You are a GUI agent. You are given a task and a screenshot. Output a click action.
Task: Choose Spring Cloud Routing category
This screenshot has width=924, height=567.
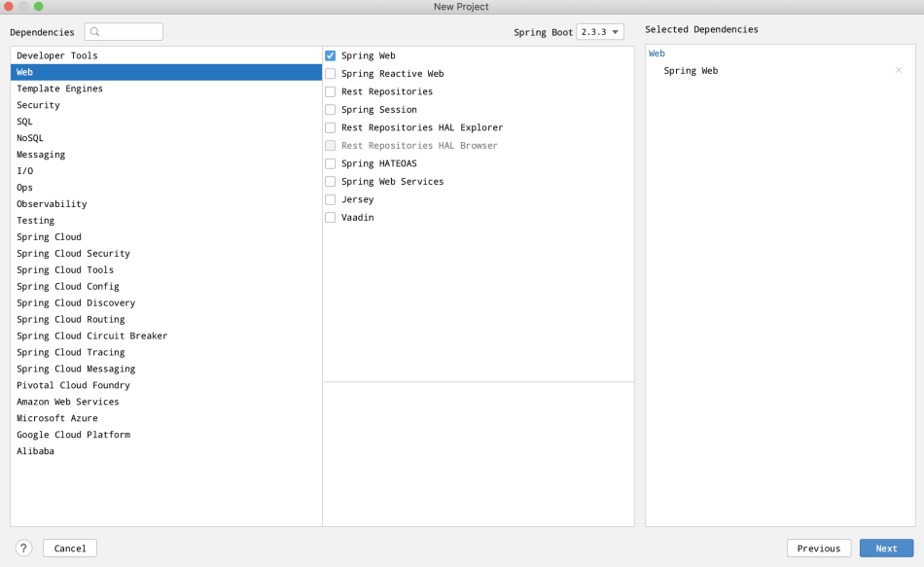coord(166,319)
